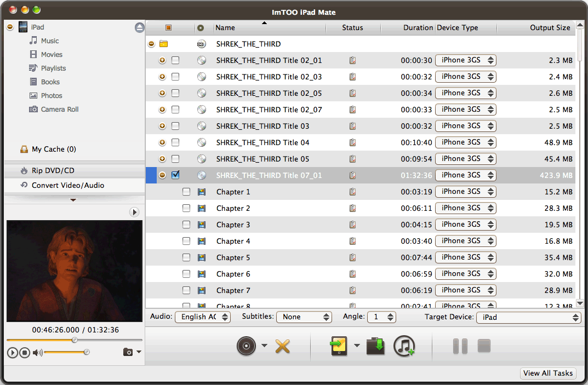588x385 pixels.
Task: Open Chapter 2 device type dropdown
Action: [466, 208]
